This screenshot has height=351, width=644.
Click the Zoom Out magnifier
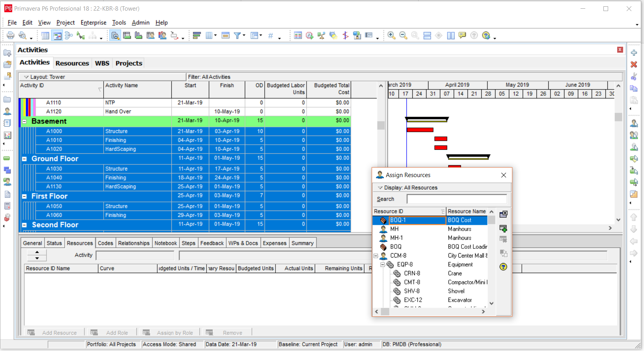point(403,36)
